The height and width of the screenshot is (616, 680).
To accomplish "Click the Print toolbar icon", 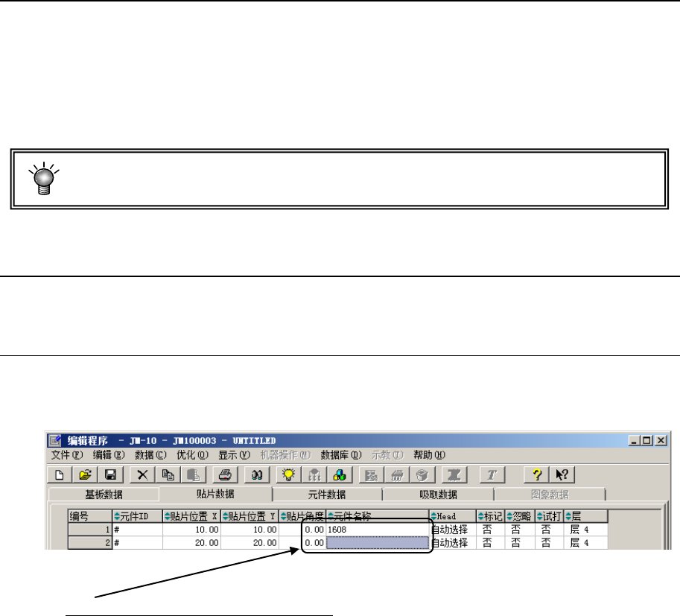I will pos(225,475).
